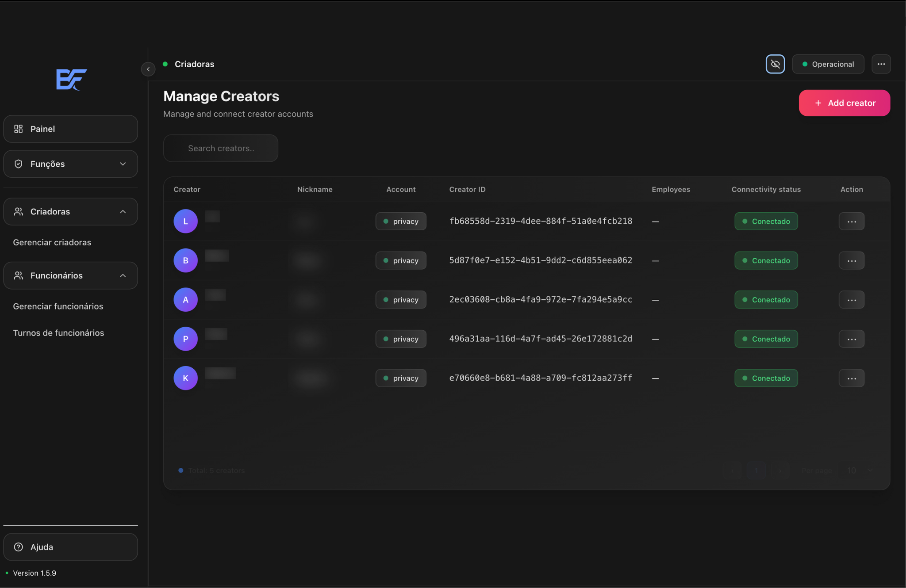Click the Add creator button
This screenshot has width=906, height=588.
[844, 103]
